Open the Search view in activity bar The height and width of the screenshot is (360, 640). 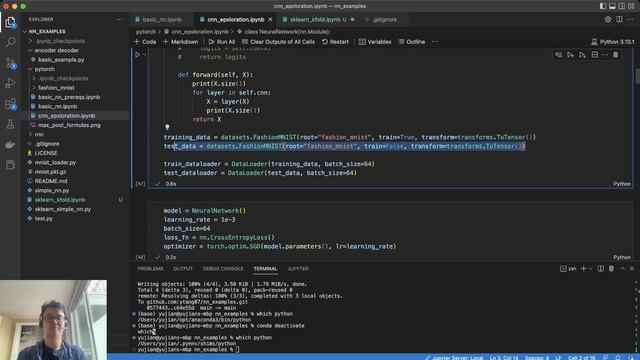pos(10,42)
